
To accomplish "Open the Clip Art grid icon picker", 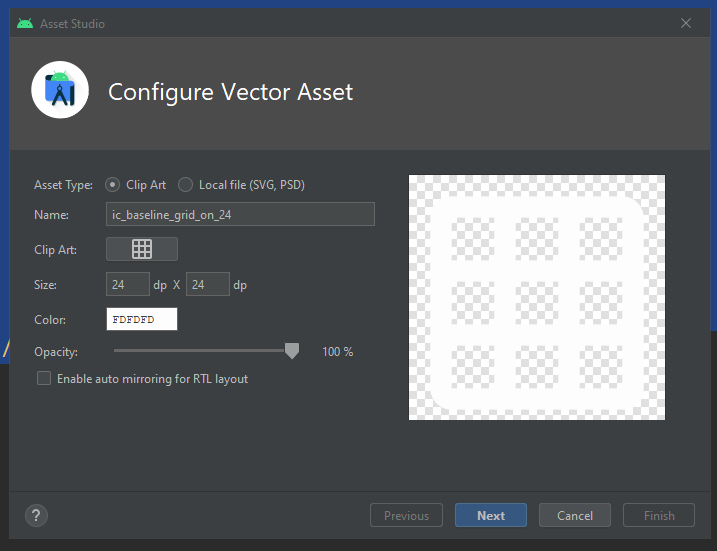I will pos(142,249).
